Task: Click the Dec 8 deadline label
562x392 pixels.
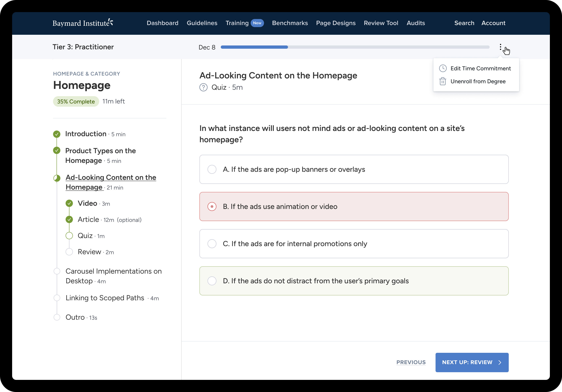Action: point(207,47)
